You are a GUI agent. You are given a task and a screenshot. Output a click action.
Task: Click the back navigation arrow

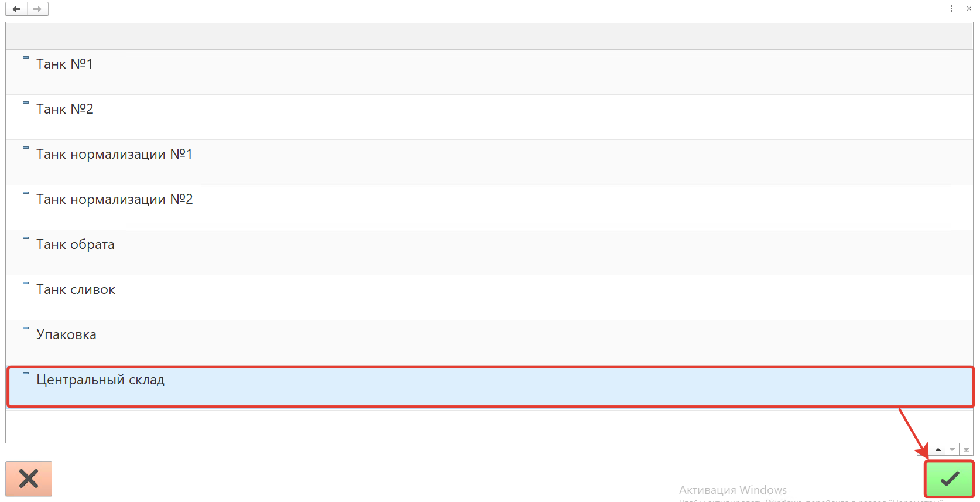tap(16, 9)
